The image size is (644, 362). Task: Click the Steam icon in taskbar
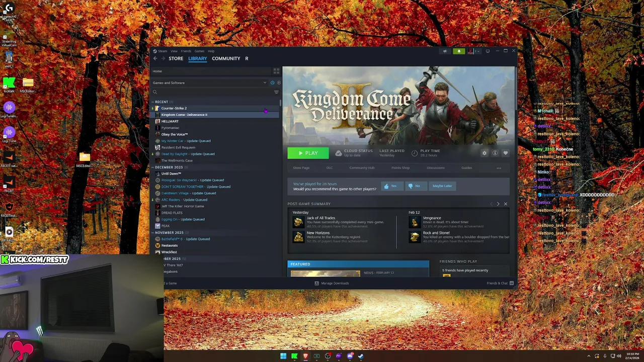[x=361, y=356]
